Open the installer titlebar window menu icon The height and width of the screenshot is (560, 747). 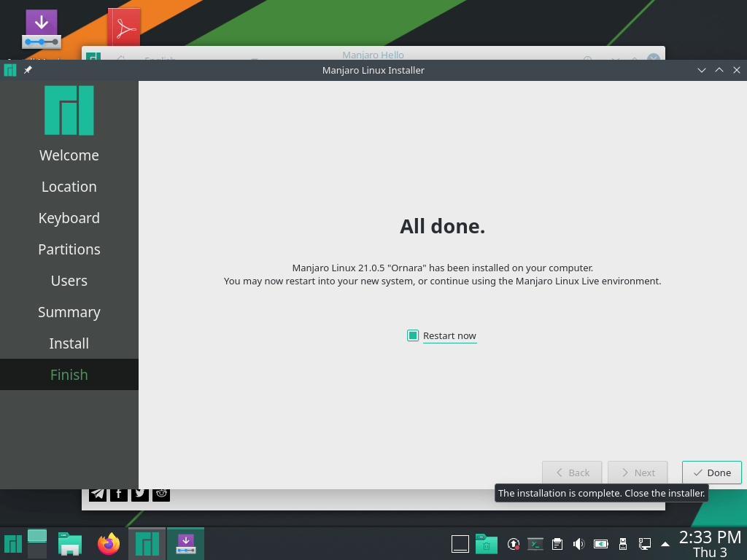pyautogui.click(x=10, y=70)
